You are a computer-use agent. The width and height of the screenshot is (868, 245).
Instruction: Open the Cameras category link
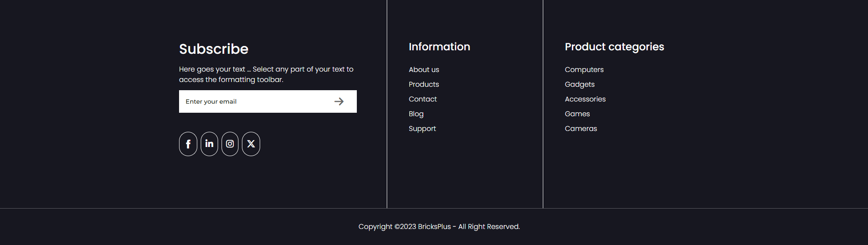(581, 129)
